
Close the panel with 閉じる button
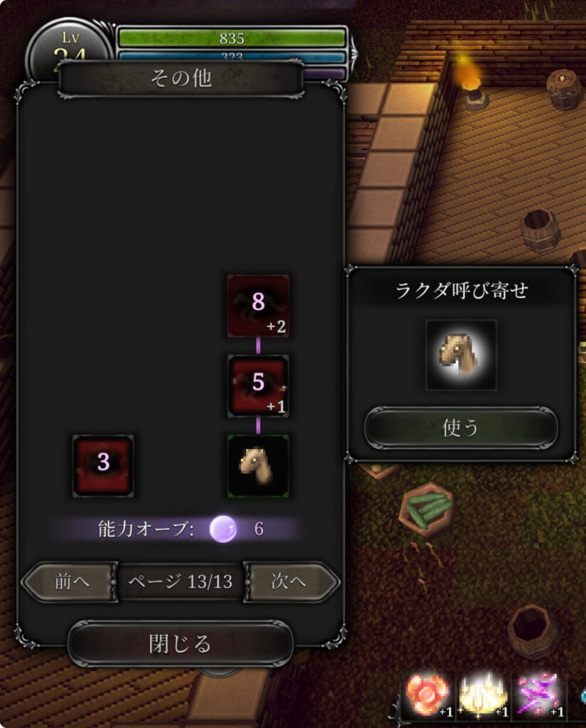pos(180,644)
